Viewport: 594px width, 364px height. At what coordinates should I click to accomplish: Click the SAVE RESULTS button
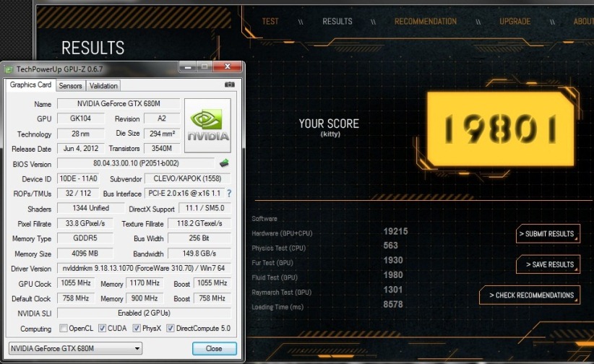[548, 264]
